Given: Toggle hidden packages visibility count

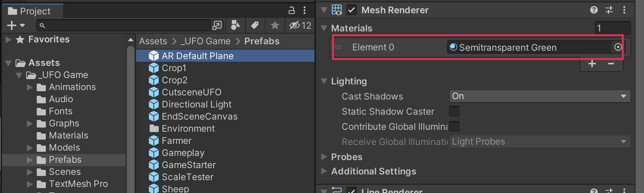Looking at the screenshot, I should coord(300,25).
